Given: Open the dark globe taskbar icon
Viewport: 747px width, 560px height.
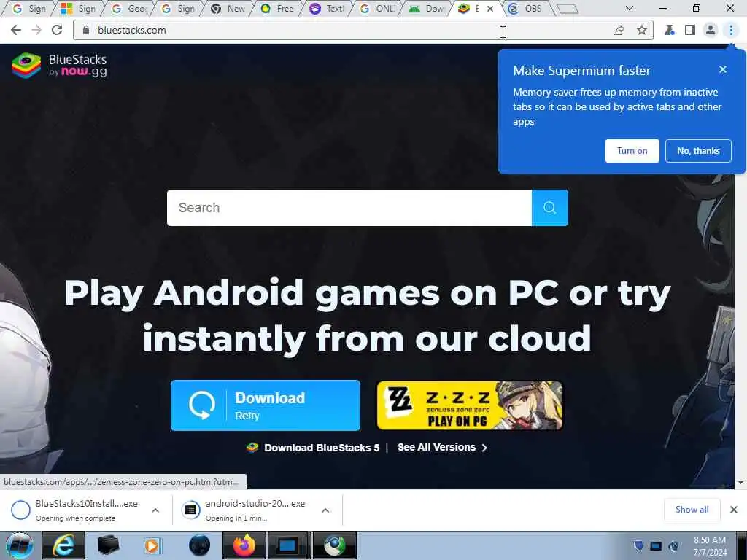Looking at the screenshot, I should 199,545.
